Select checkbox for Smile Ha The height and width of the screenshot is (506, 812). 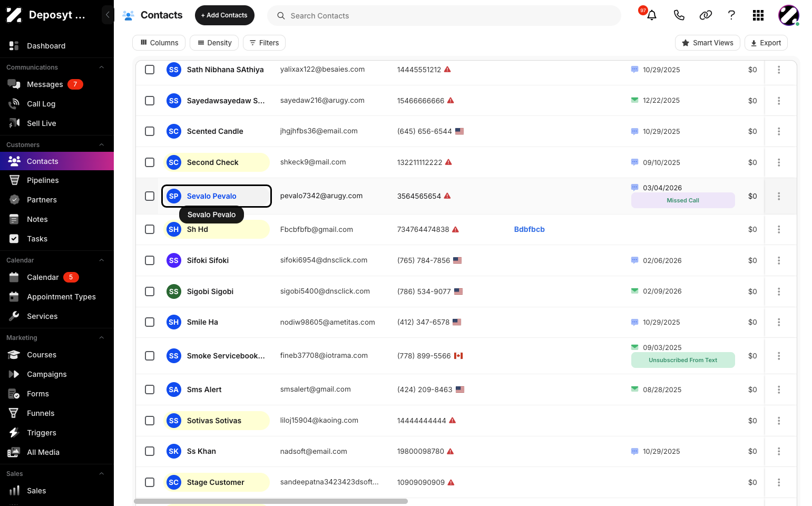(150, 322)
